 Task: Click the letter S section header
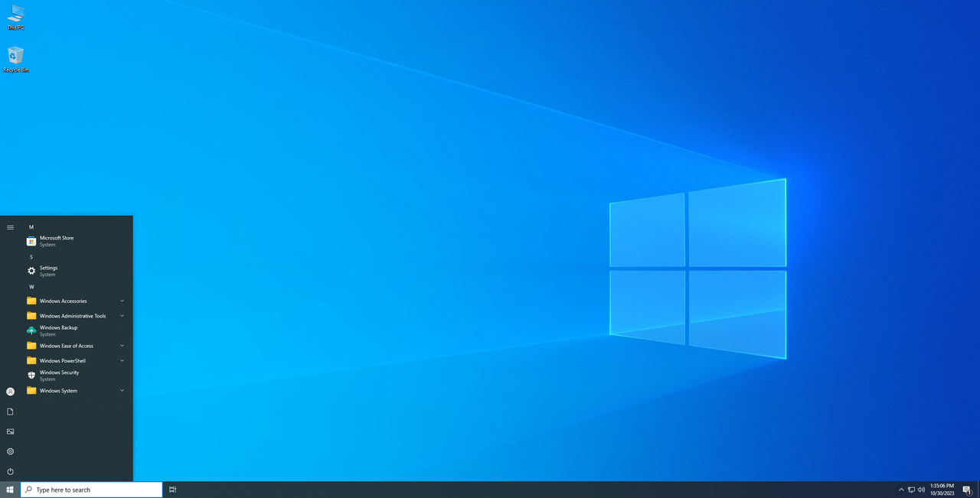(31, 257)
